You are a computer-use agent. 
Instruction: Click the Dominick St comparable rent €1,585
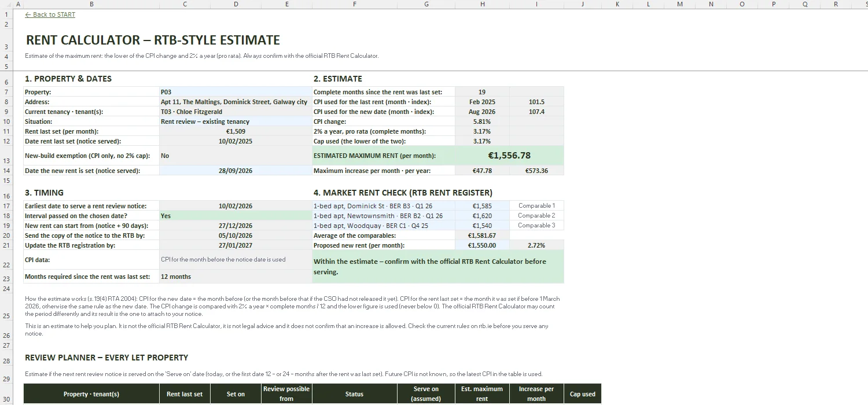coord(482,206)
